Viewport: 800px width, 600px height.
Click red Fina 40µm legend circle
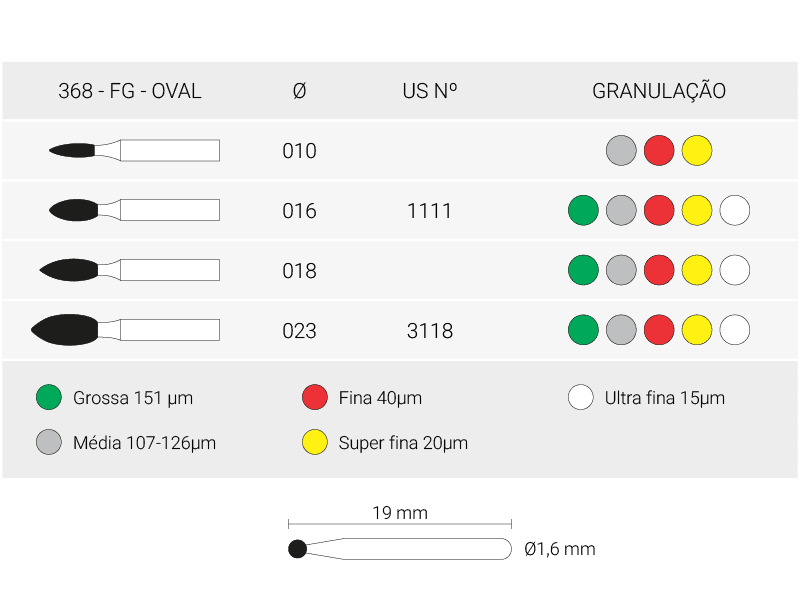(x=315, y=397)
